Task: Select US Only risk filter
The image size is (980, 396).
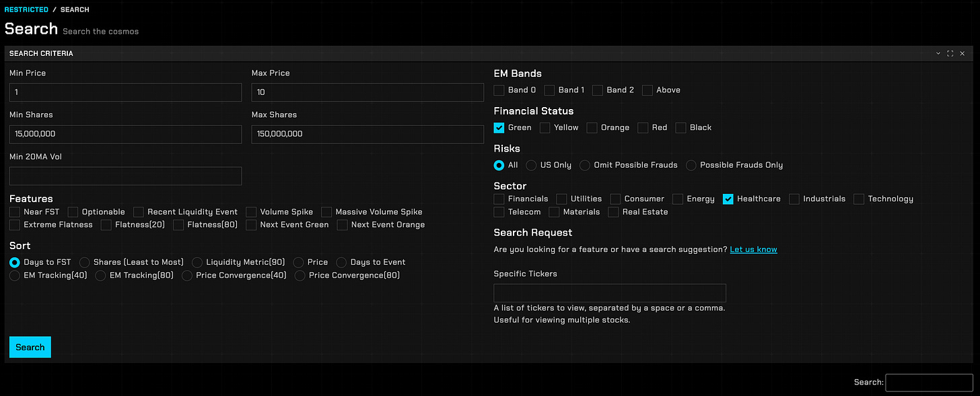Action: (x=531, y=166)
